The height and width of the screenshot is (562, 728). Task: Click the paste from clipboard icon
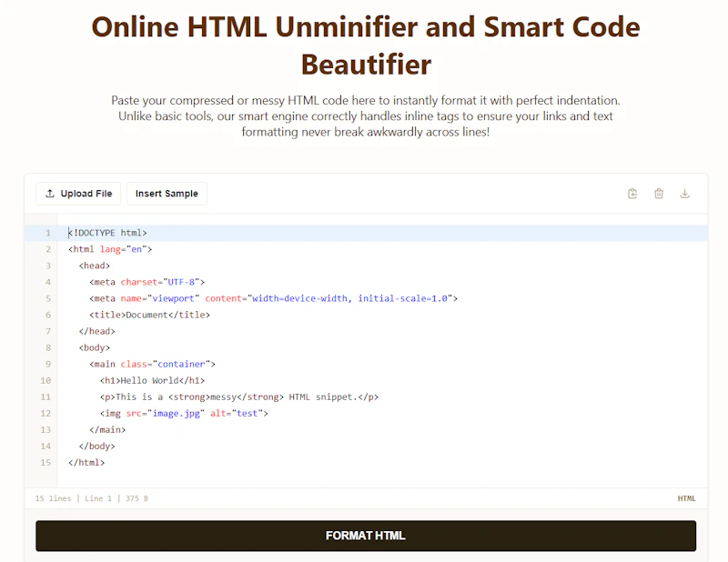632,194
